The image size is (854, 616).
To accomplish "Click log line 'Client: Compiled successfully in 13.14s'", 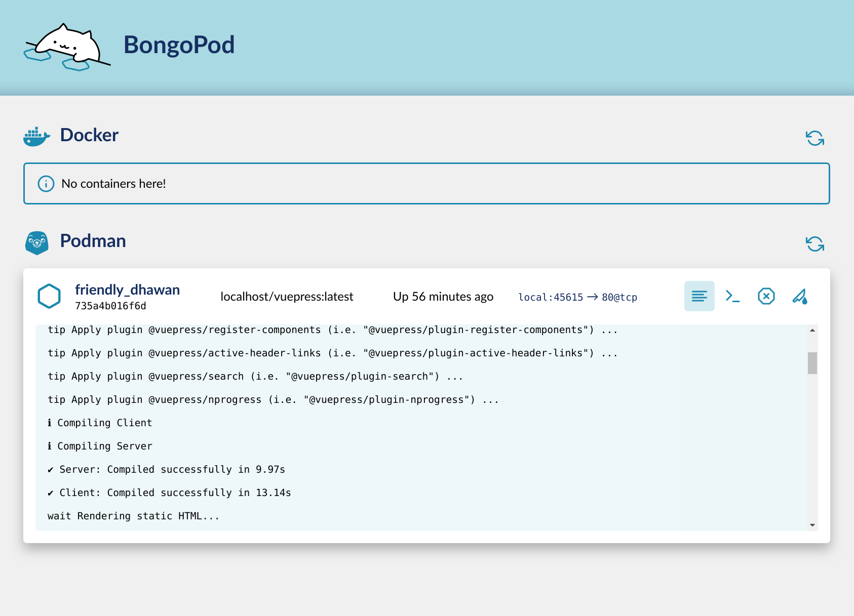I will coord(169,492).
